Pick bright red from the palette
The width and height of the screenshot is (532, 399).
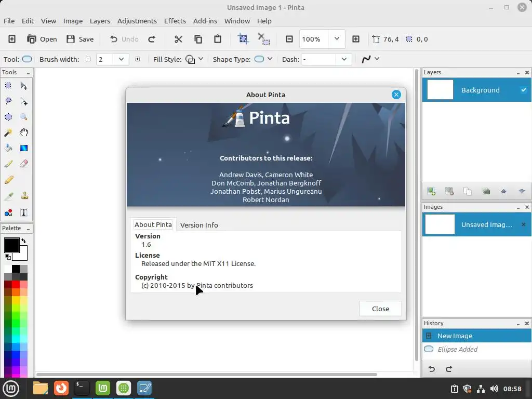tap(16, 284)
